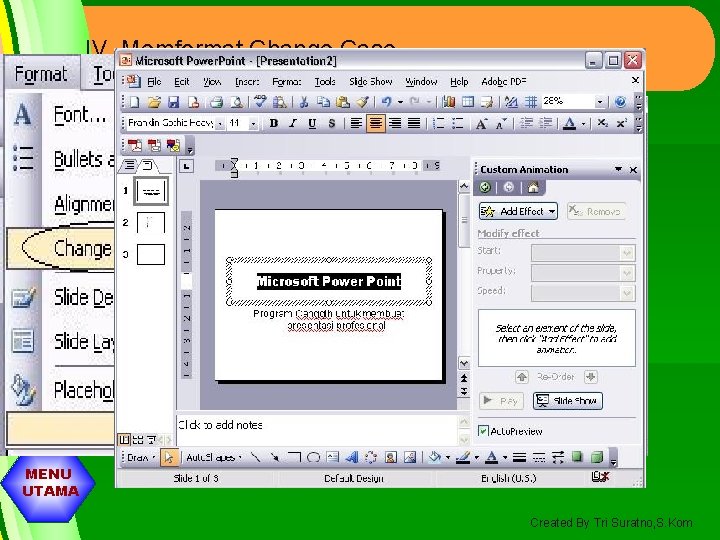
Task: Apply subscript with the x₂ icon
Action: [602, 123]
